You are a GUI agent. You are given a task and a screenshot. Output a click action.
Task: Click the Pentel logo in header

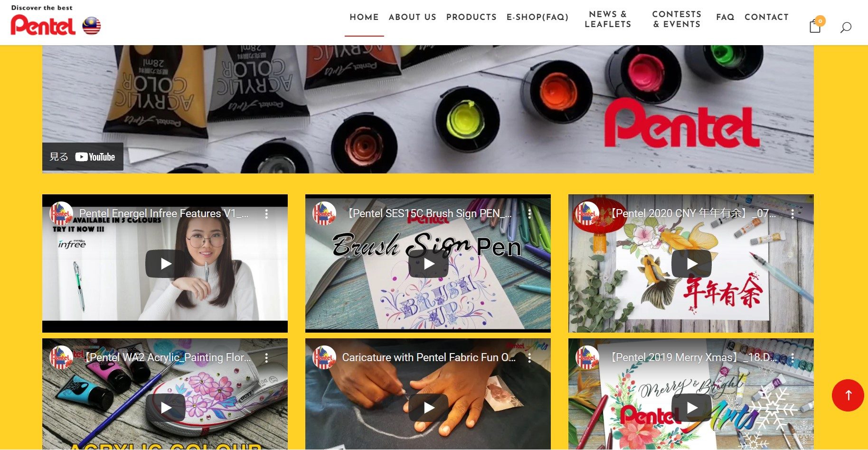pos(43,25)
